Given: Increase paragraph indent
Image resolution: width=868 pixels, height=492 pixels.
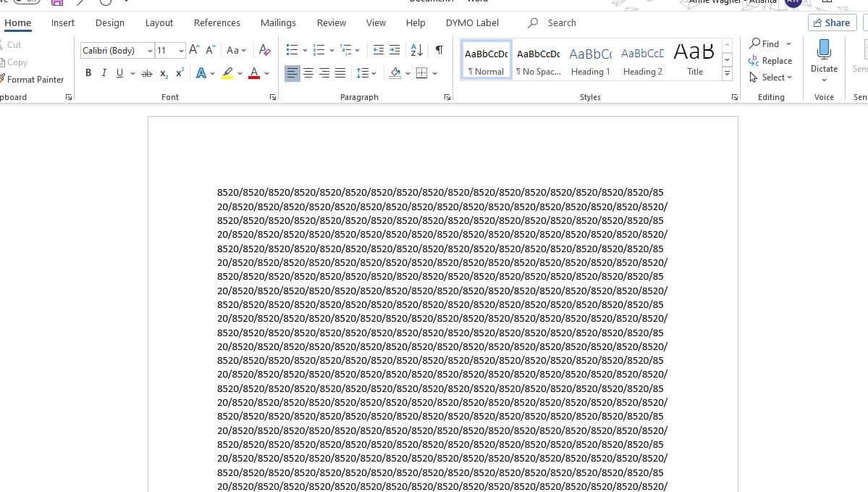Looking at the screenshot, I should click(395, 50).
